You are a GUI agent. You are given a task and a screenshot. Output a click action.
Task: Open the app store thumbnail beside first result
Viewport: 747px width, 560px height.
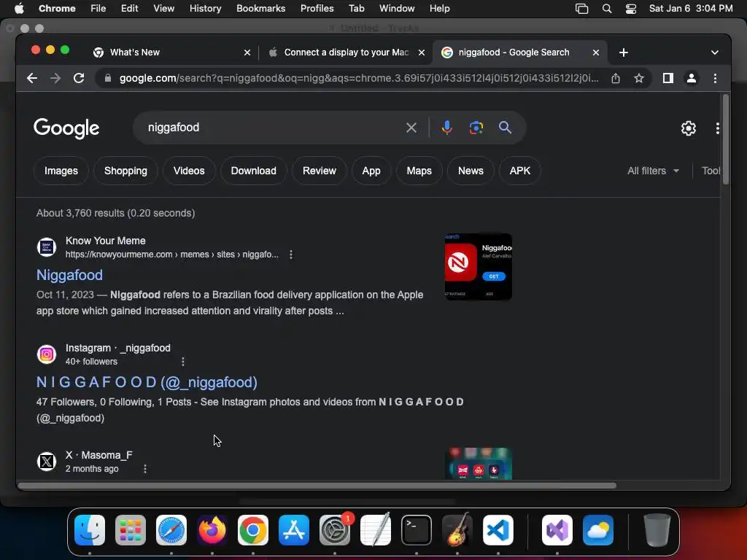(479, 267)
